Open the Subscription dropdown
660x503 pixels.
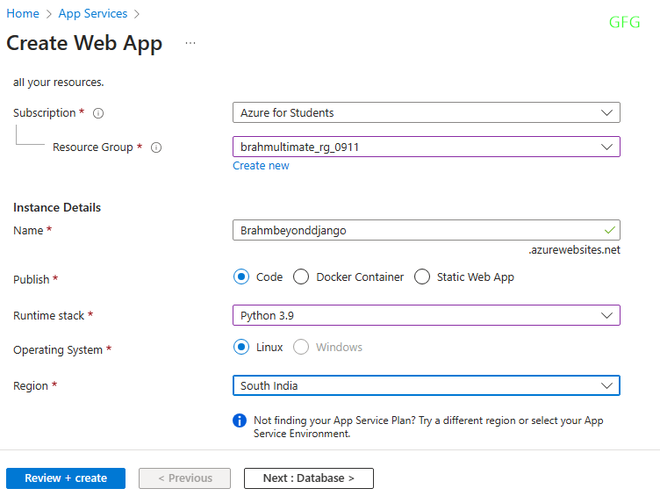pyautogui.click(x=425, y=113)
